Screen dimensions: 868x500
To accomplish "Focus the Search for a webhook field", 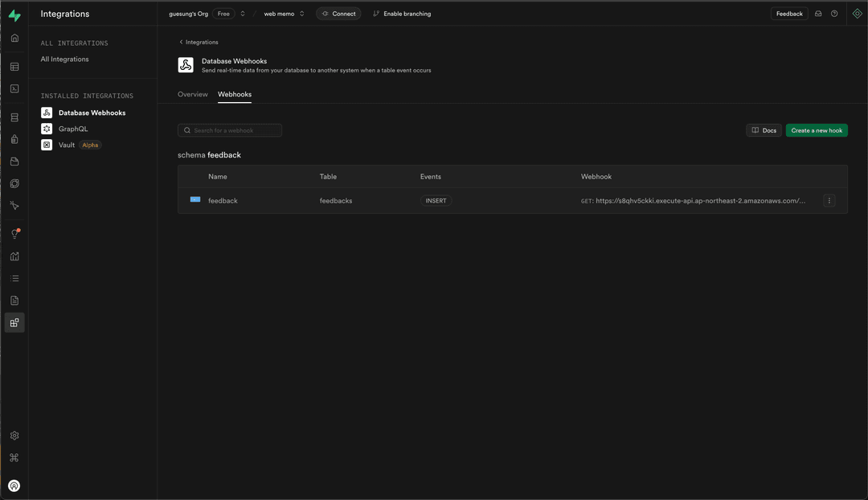I will 230,131.
